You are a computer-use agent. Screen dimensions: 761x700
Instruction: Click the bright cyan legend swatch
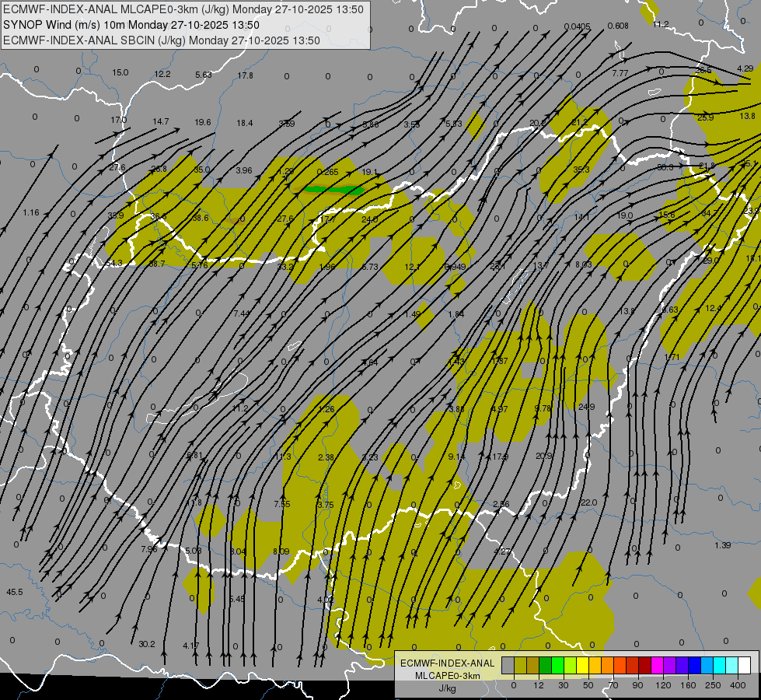(719, 665)
